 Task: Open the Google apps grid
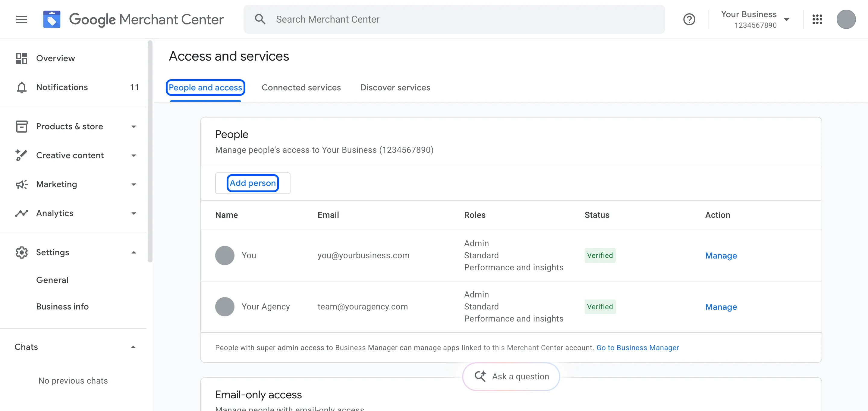pos(817,19)
